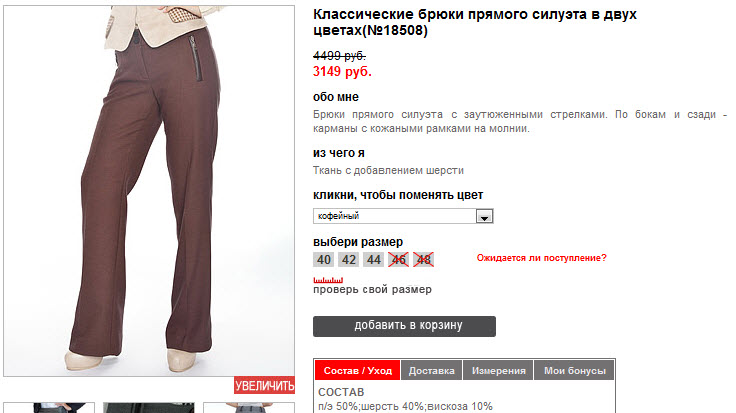Image resolution: width=736 pixels, height=413 pixels.
Task: Select the кофейный color combo box
Action: point(403,216)
